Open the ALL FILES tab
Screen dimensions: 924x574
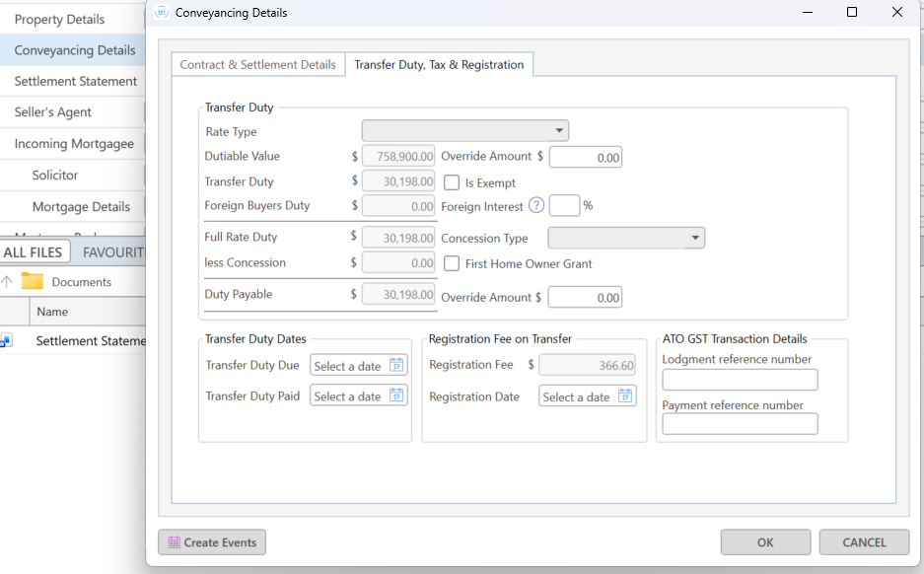34,252
